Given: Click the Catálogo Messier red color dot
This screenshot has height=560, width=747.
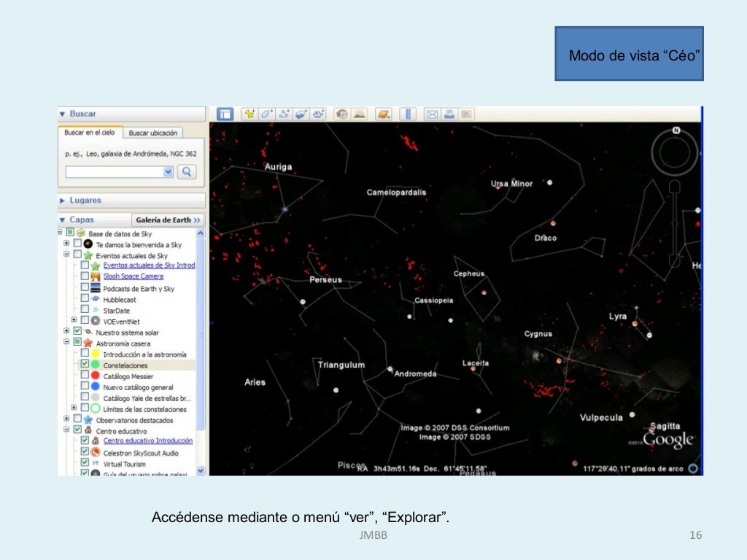Looking at the screenshot, I should coord(96,376).
